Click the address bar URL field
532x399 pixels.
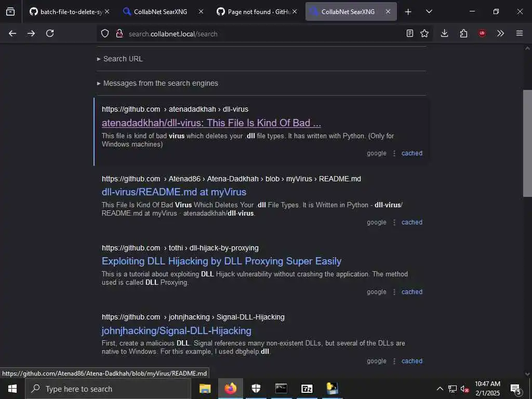[x=264, y=34]
